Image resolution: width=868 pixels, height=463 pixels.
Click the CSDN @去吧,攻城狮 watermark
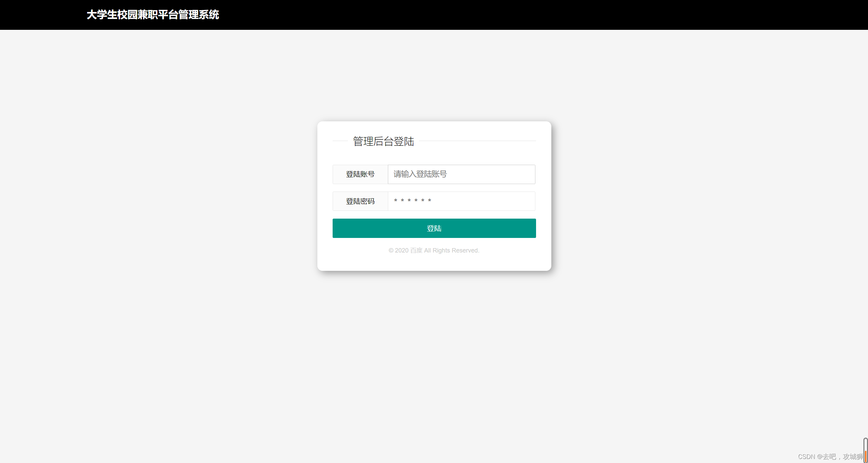830,457
